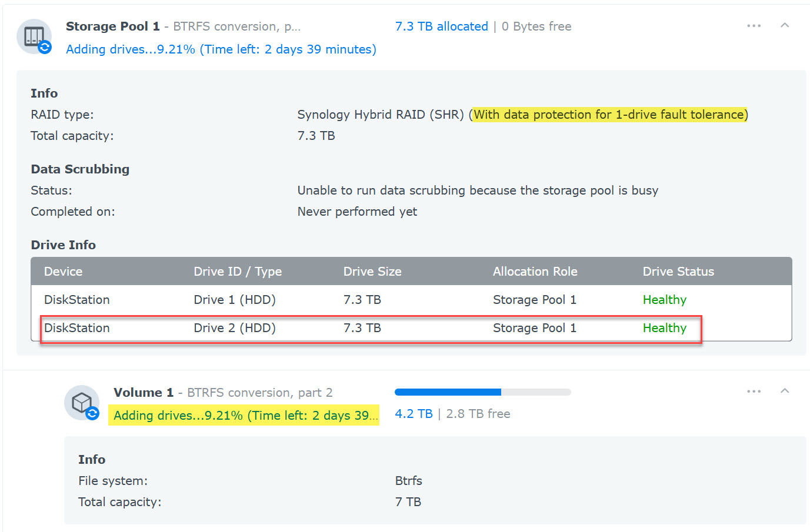Viewport: 810px width, 532px height.
Task: Click the Storage Pool 1 title
Action: tap(113, 26)
